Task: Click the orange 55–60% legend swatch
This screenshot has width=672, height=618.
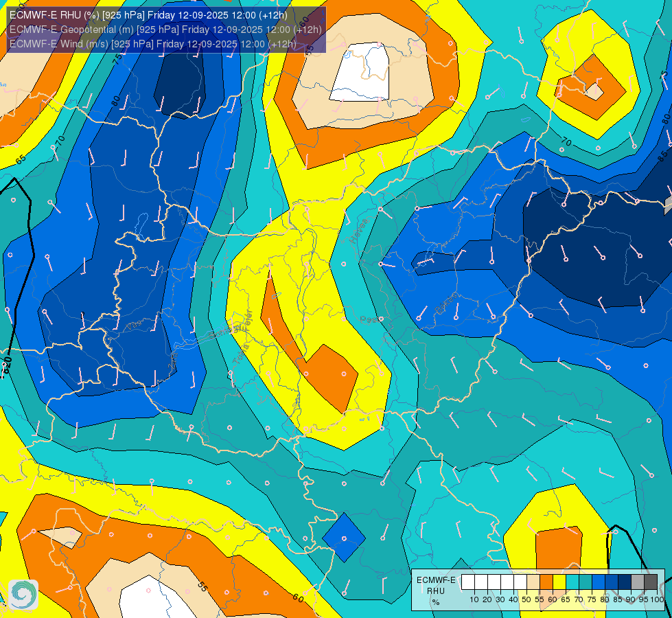Action: [546, 582]
